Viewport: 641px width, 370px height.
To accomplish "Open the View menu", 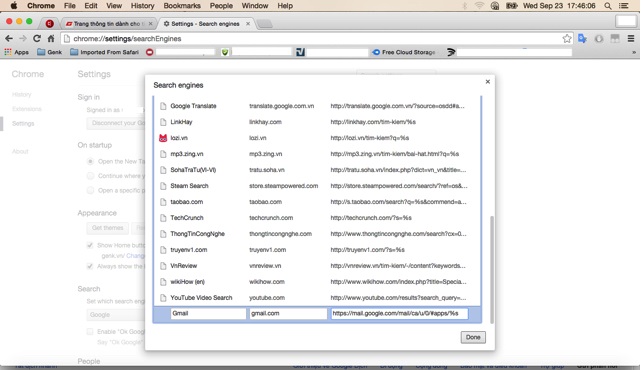I will pos(114,6).
